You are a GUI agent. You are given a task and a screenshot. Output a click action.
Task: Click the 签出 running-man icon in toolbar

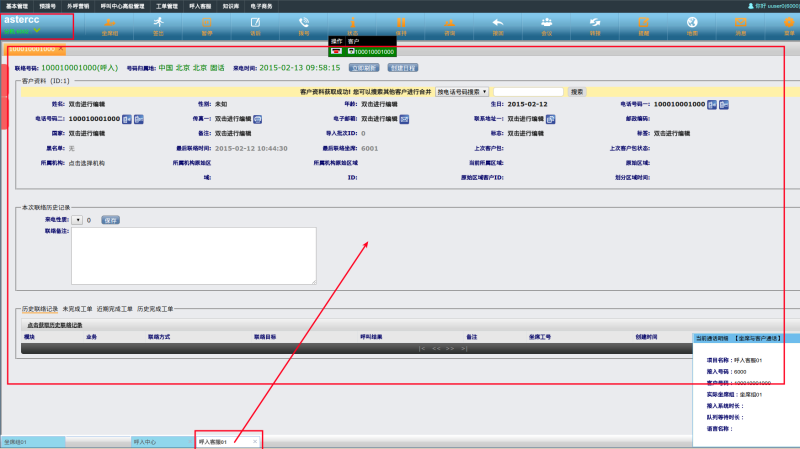tap(158, 23)
